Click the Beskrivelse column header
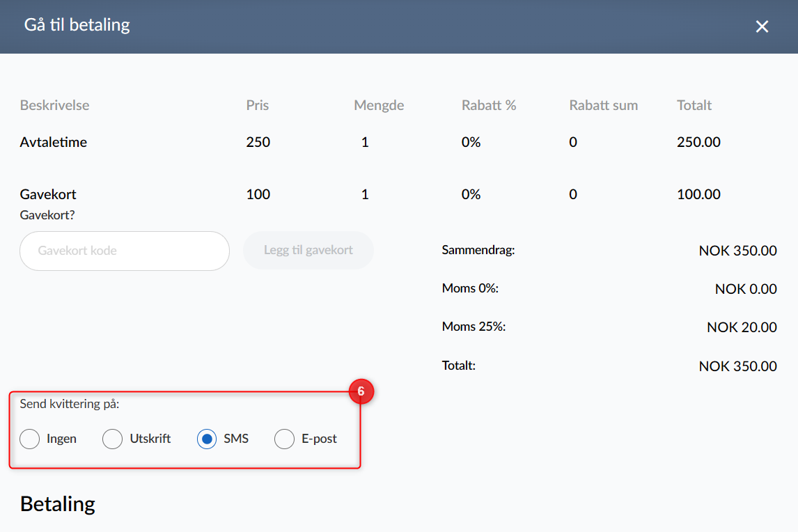Image resolution: width=798 pixels, height=532 pixels. pos(54,106)
